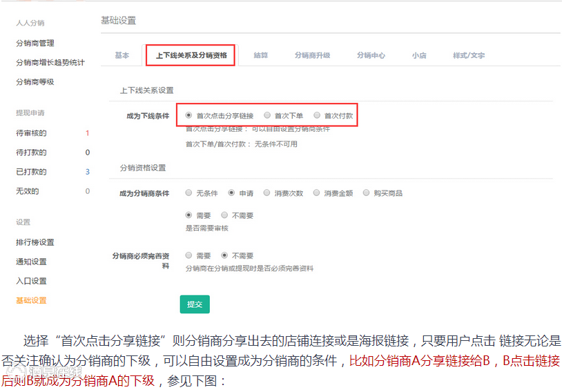Viewport: 573px width, 392px height.
Task: Select 首次付款 radio option
Action: coord(317,115)
